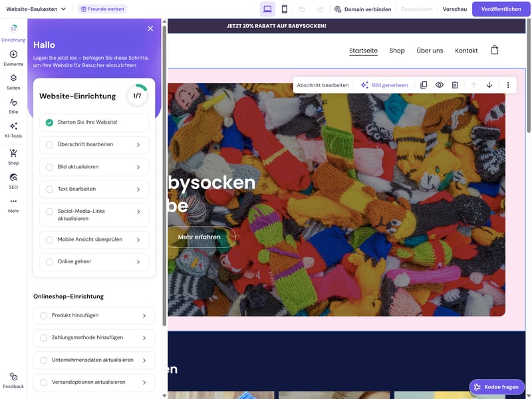Navigate to Shop in site menu
The width and height of the screenshot is (532, 399).
[397, 51]
